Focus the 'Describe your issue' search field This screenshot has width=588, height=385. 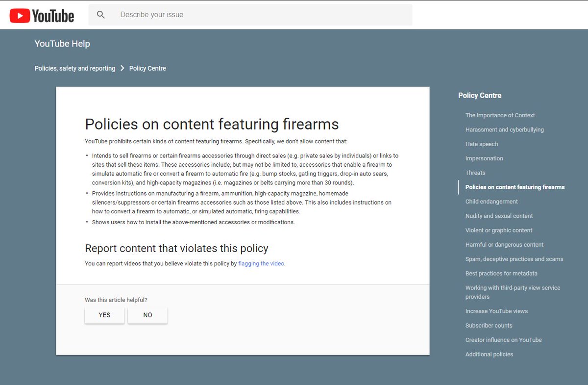250,15
